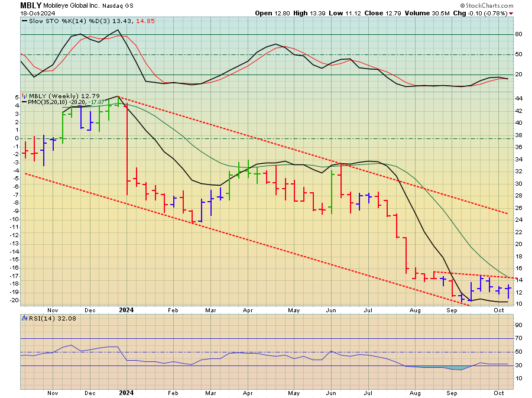The height and width of the screenshot is (398, 532).
Task: Click the Aug label under the price chart
Action: 414,309
